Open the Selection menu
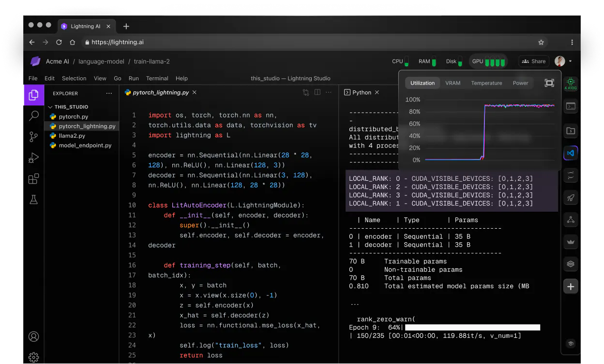The height and width of the screenshot is (364, 604). pos(74,78)
